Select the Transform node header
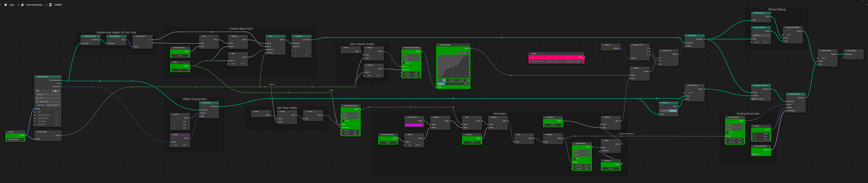The height and width of the screenshot is (183, 868). [302, 36]
